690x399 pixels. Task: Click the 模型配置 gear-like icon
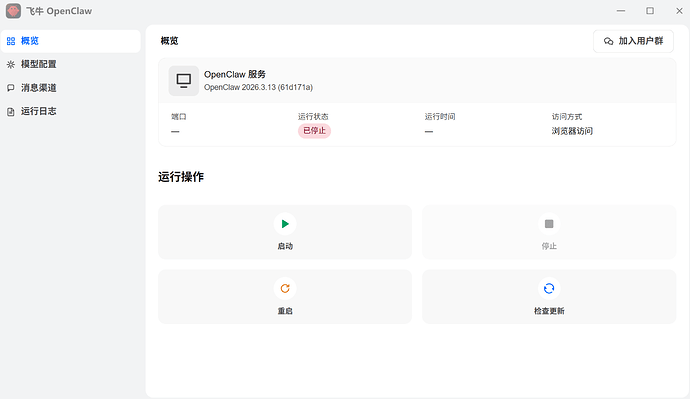click(x=11, y=64)
